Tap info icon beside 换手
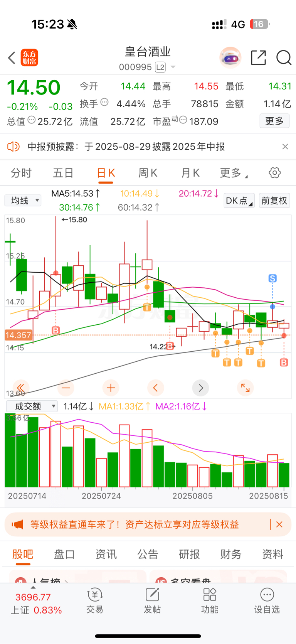 pos(104,103)
